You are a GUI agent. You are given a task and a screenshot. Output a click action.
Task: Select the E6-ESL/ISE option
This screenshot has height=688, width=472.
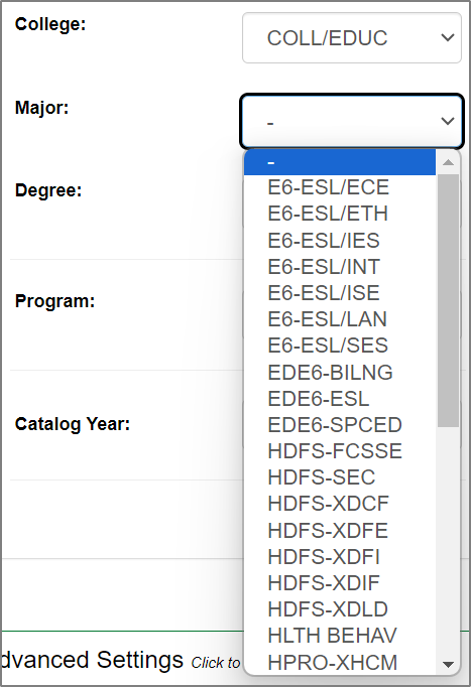340,293
